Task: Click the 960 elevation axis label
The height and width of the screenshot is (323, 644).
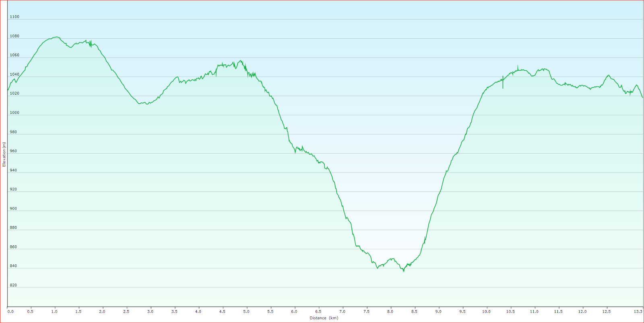Action: [14, 151]
